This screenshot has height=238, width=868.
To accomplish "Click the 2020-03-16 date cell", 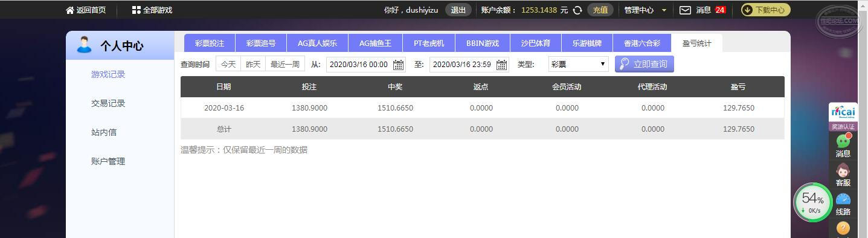I will click(223, 108).
